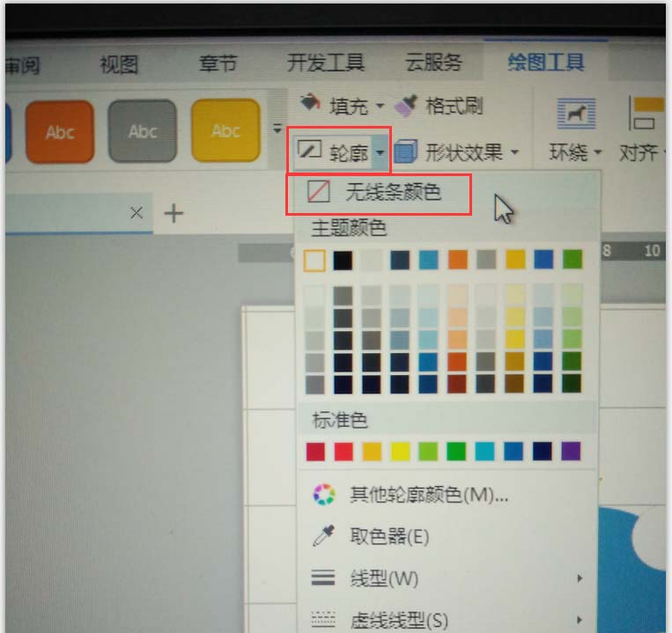The height and width of the screenshot is (633, 672).
Task: Pick the orange theme color swatch
Action: coord(458,260)
